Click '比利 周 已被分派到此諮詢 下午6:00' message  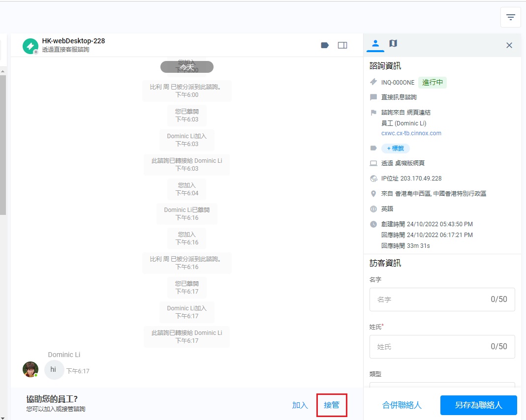[x=187, y=91]
